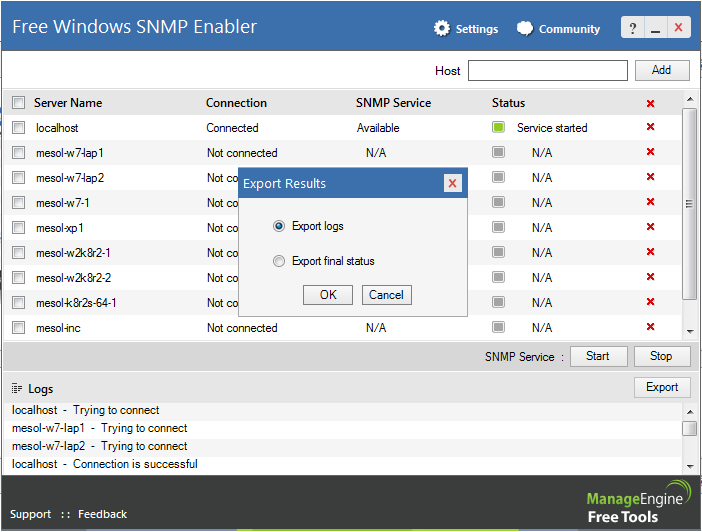Delete mesol-w7-1 row with red X
The image size is (702, 532).
(651, 202)
